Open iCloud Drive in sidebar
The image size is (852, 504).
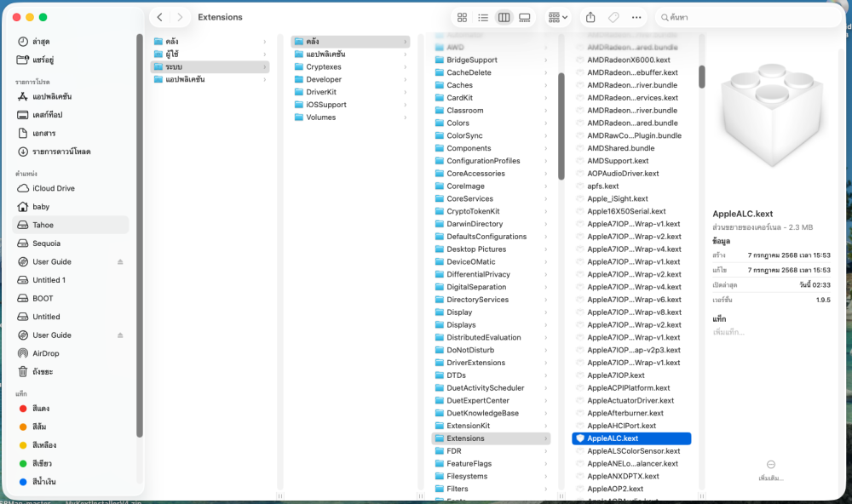[x=71, y=188]
